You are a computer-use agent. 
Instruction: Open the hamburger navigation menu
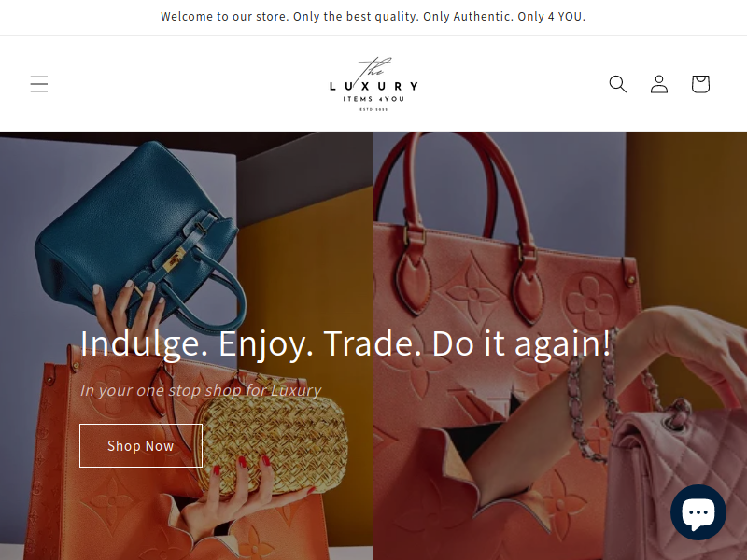click(x=39, y=84)
